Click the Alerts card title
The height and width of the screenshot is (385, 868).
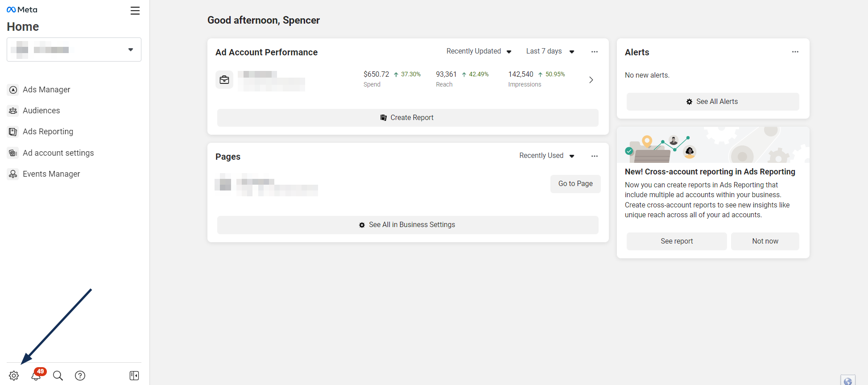637,53
